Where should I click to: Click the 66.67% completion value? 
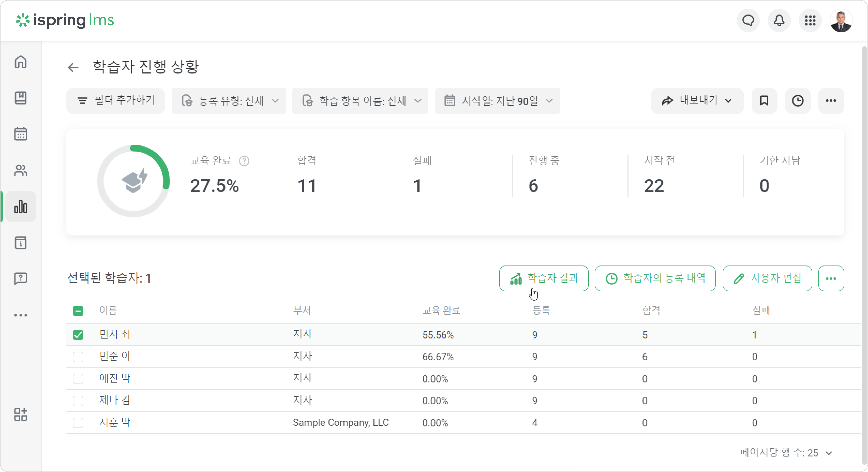pyautogui.click(x=438, y=357)
